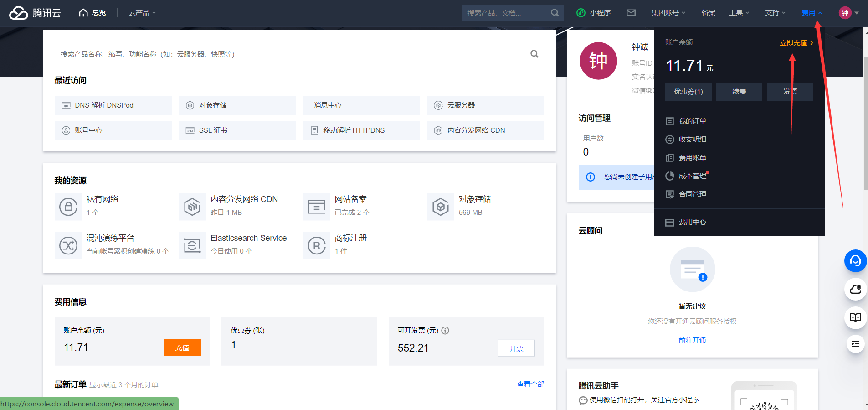Open the mail messages envelope icon
Viewport: 868px width, 410px height.
click(631, 13)
